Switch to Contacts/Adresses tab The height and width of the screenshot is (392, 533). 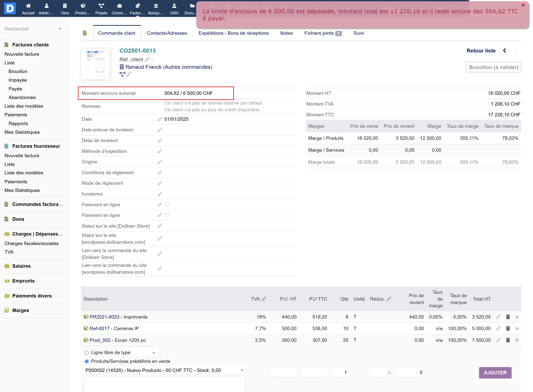coord(167,33)
